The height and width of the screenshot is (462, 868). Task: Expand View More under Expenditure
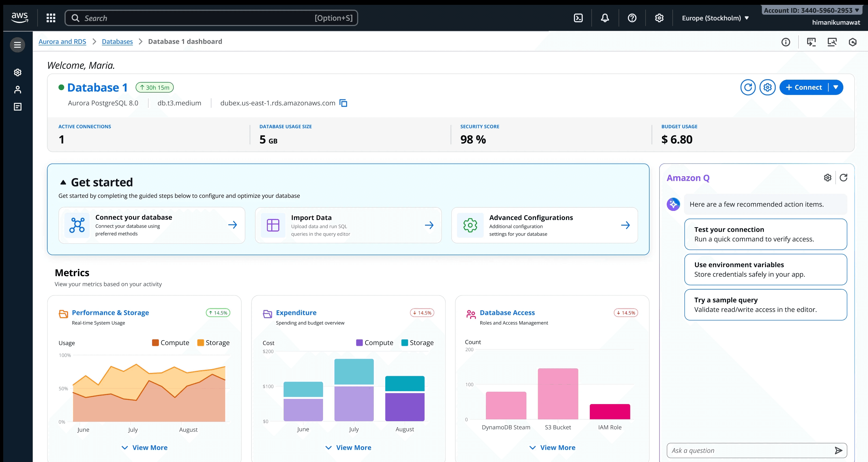click(349, 448)
